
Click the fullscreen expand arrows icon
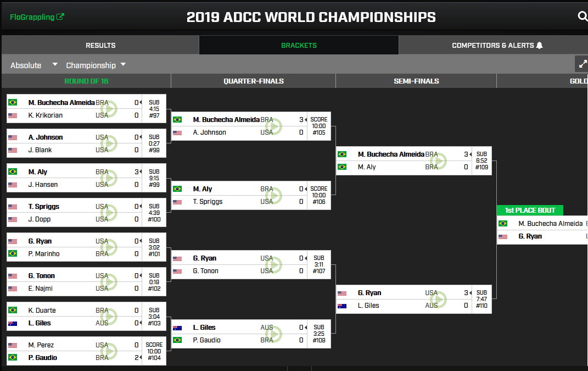(582, 64)
